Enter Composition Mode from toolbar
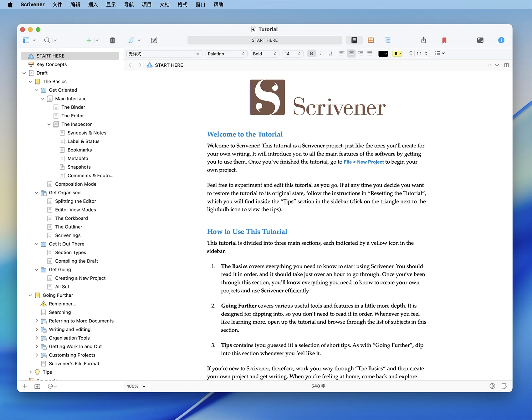Screen dimensions: 532x420 [480, 40]
